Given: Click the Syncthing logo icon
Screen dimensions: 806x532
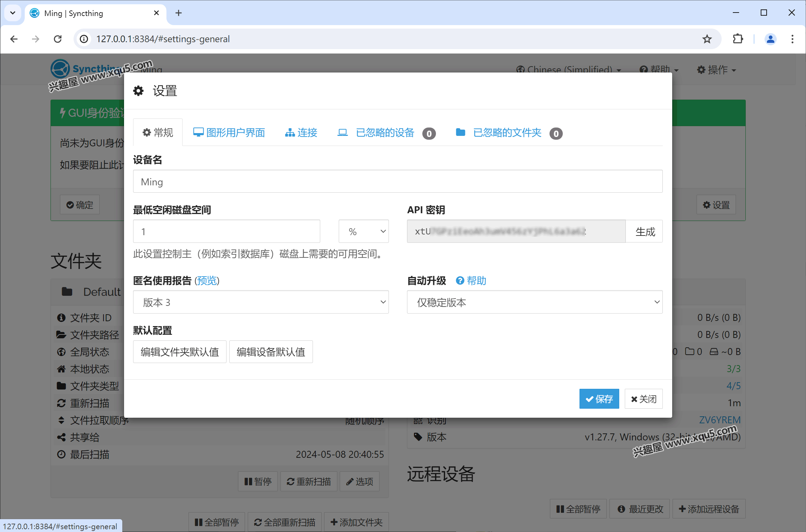Looking at the screenshot, I should (60, 68).
